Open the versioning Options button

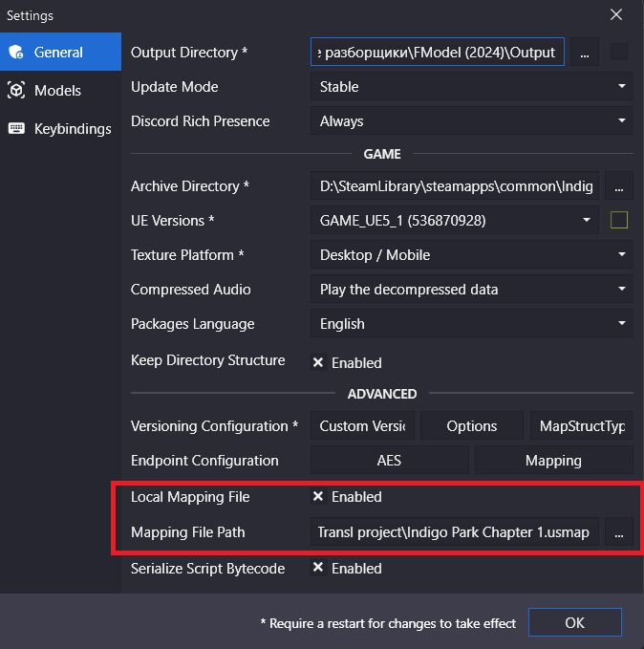click(x=472, y=426)
